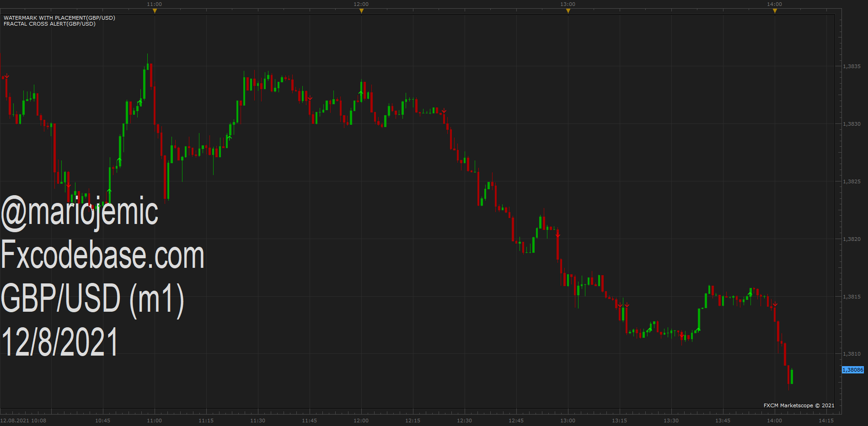The image size is (868, 426).
Task: Click the 11:45 label on bottom time axis
Action: pyautogui.click(x=309, y=421)
